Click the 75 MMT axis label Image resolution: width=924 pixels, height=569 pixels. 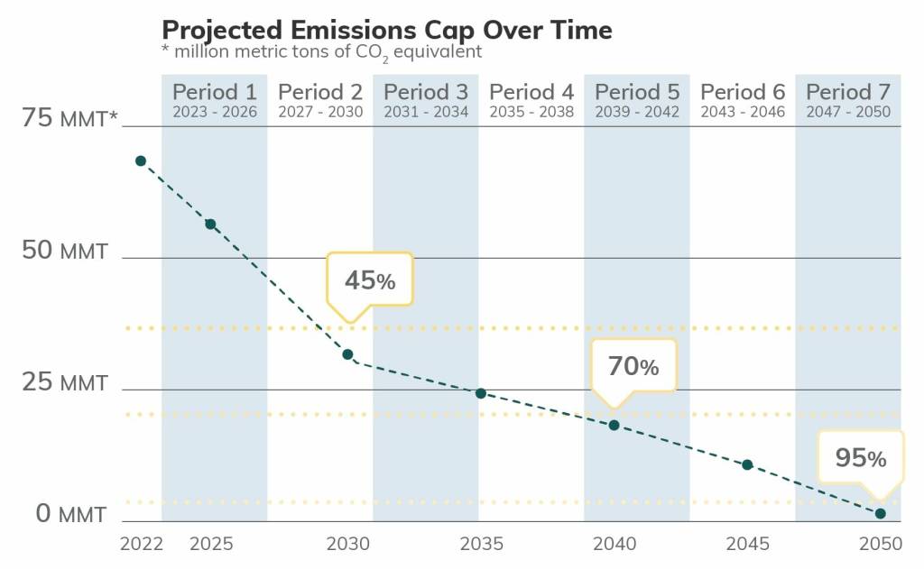coord(70,118)
